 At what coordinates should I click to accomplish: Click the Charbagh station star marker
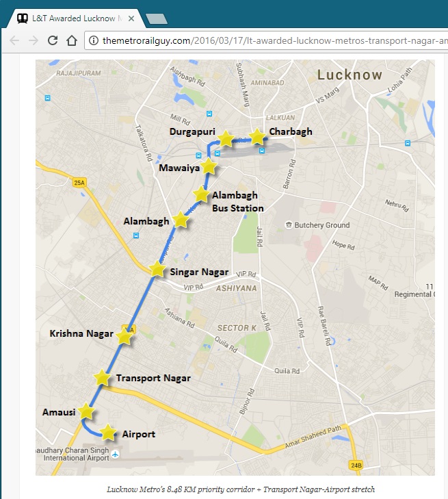257,137
